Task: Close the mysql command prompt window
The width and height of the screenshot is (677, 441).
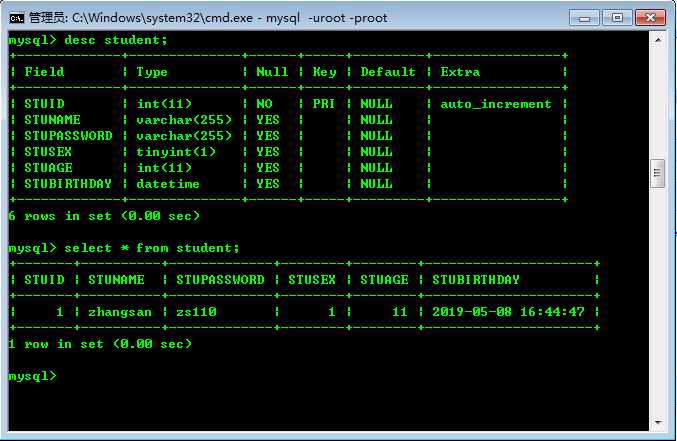Action: click(650, 18)
